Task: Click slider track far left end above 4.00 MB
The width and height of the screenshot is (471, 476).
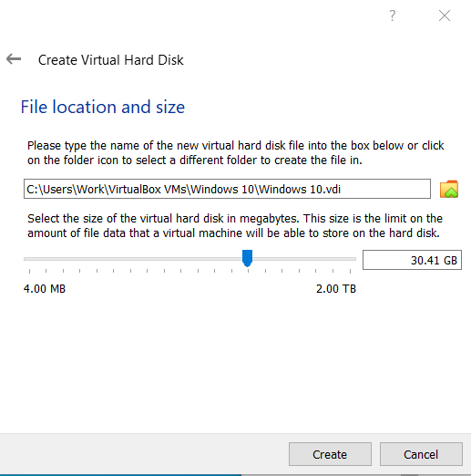Action: pos(26,259)
